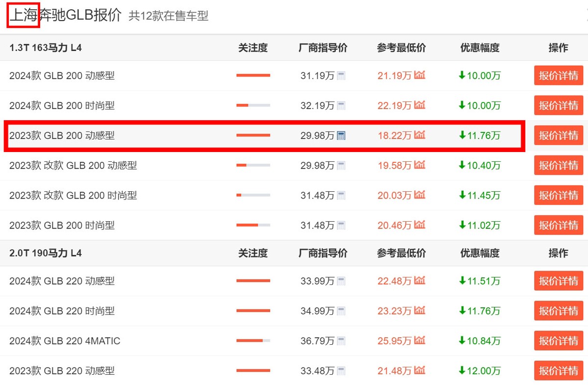
Task: Click the 31.19万 manufacturer guide price
Action: [x=318, y=76]
